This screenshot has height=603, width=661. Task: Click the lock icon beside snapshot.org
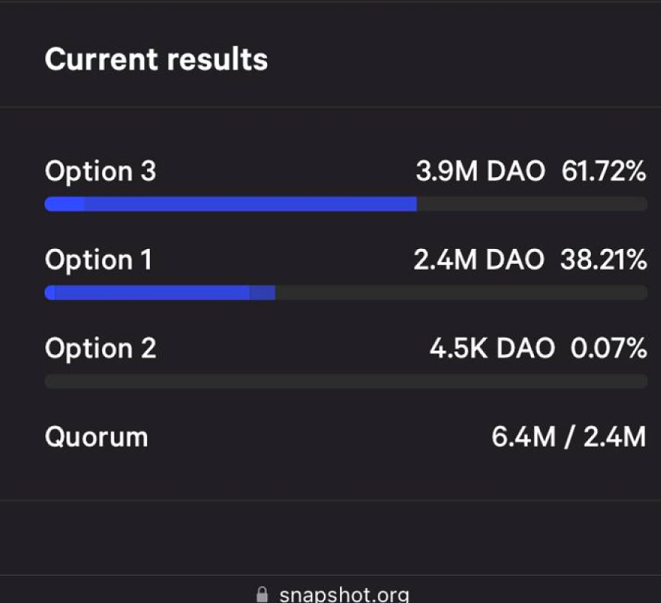coord(262,595)
